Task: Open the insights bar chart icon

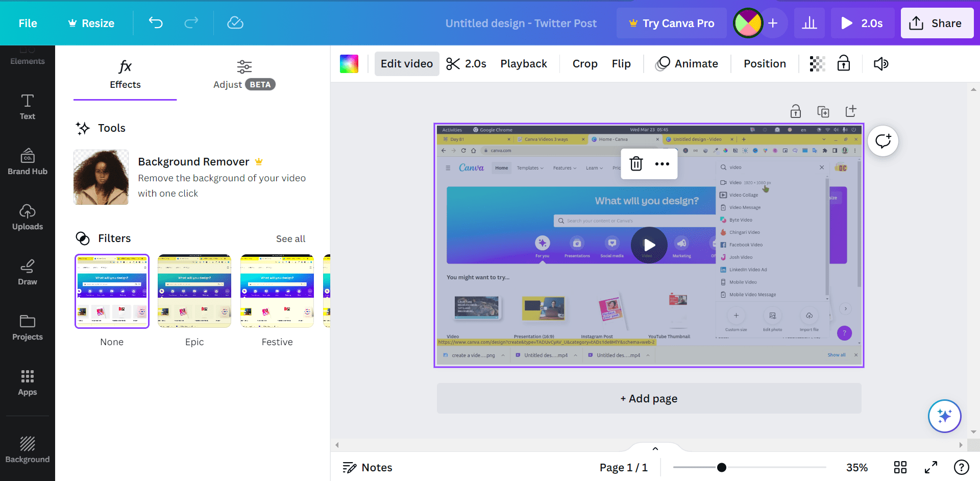Action: 810,23
